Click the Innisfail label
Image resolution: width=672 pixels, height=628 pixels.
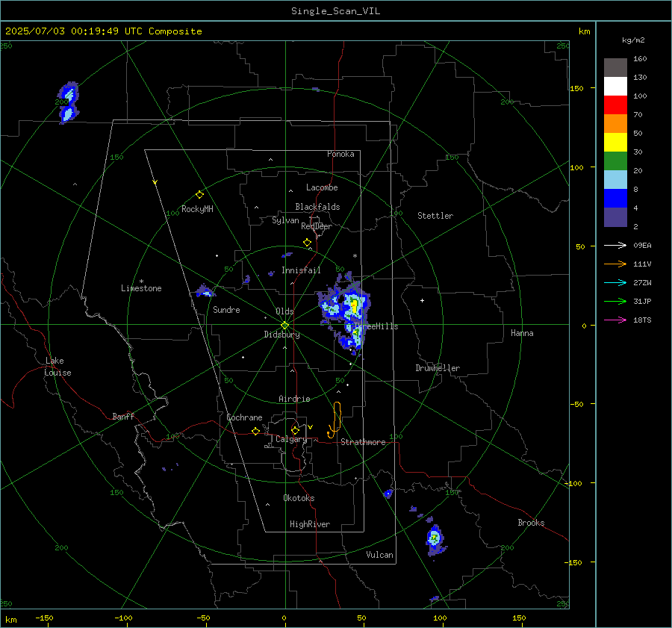tap(301, 270)
